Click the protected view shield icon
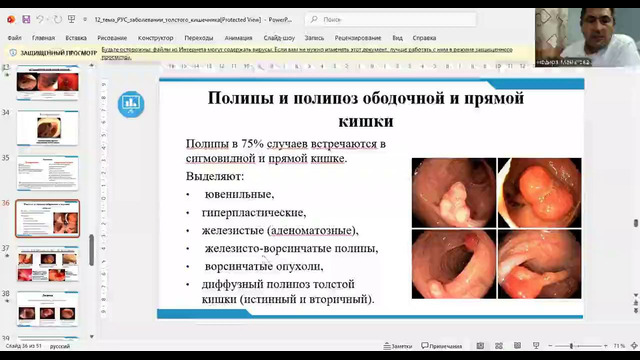 13,53
